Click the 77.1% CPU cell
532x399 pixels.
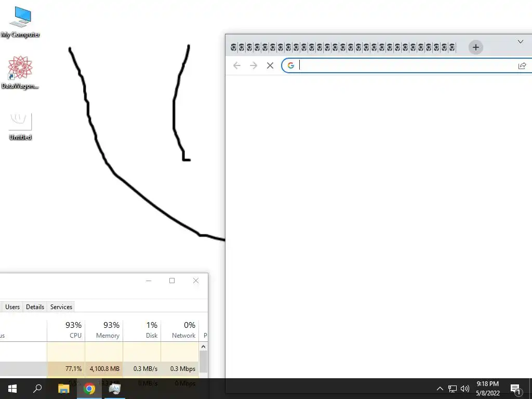click(66, 369)
